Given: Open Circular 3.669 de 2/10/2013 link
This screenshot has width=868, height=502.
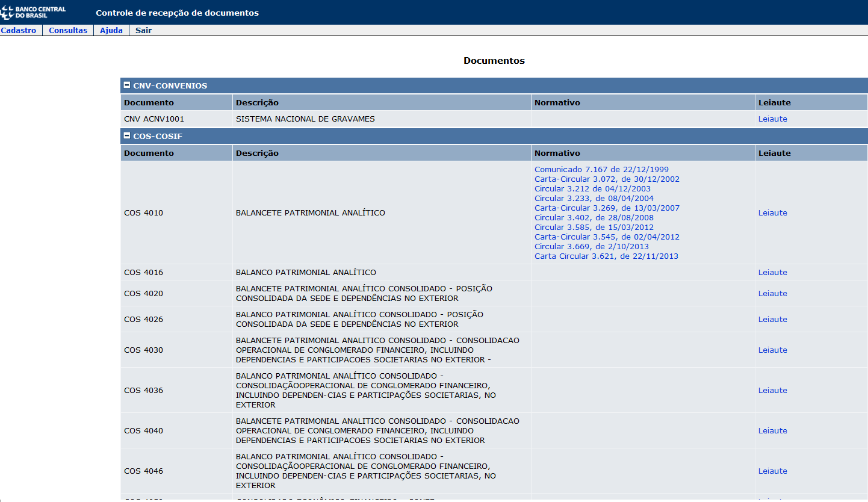Looking at the screenshot, I should pyautogui.click(x=592, y=246).
